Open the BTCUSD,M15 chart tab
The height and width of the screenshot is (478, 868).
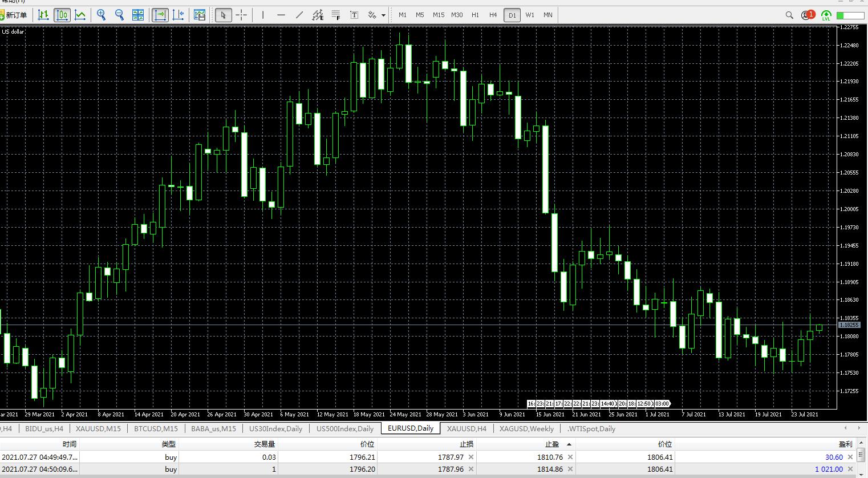point(156,428)
